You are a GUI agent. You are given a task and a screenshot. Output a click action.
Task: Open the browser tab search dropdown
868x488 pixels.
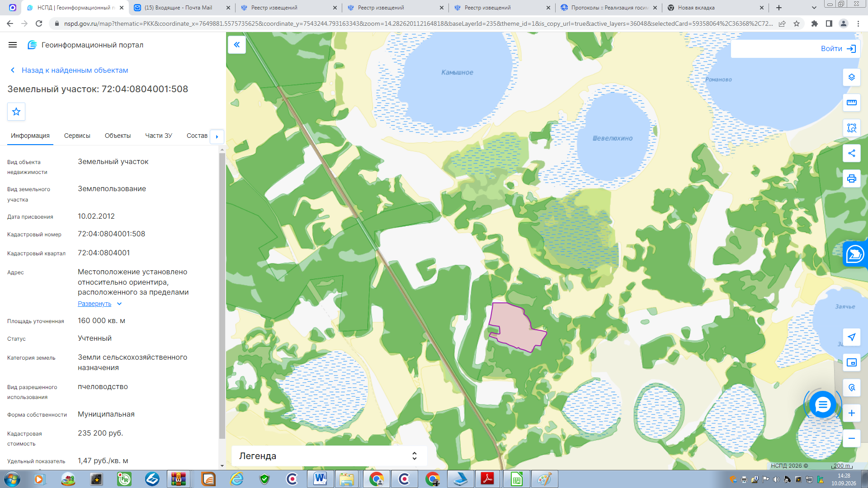(x=814, y=8)
